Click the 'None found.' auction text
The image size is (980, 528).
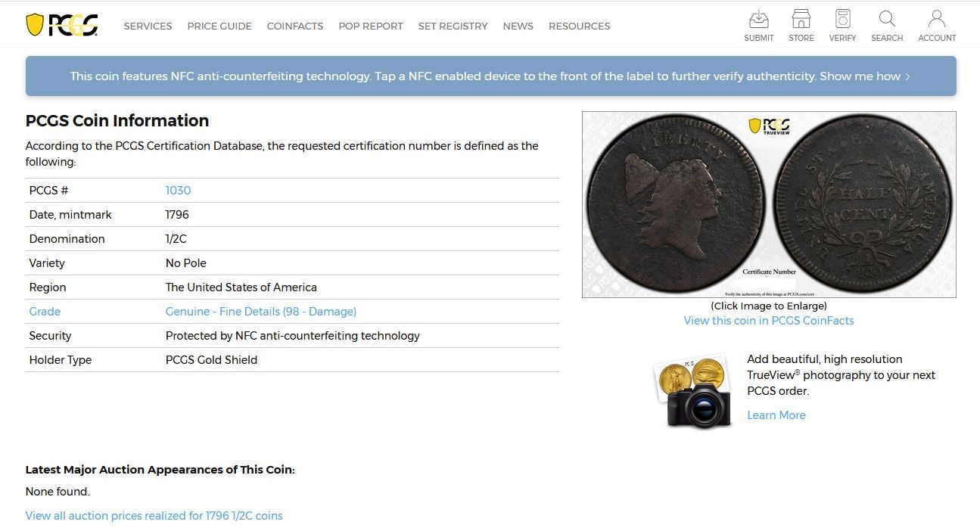point(58,492)
